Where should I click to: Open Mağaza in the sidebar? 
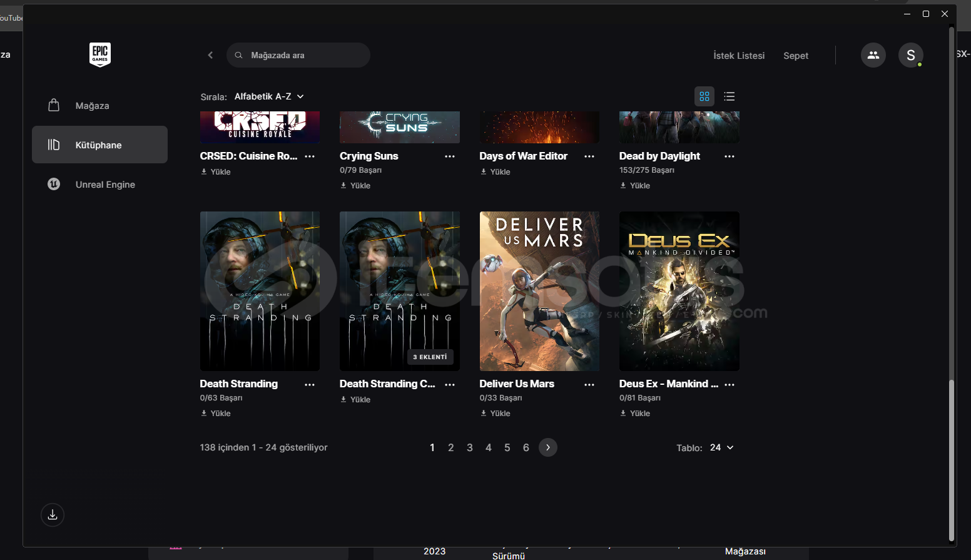pos(92,106)
